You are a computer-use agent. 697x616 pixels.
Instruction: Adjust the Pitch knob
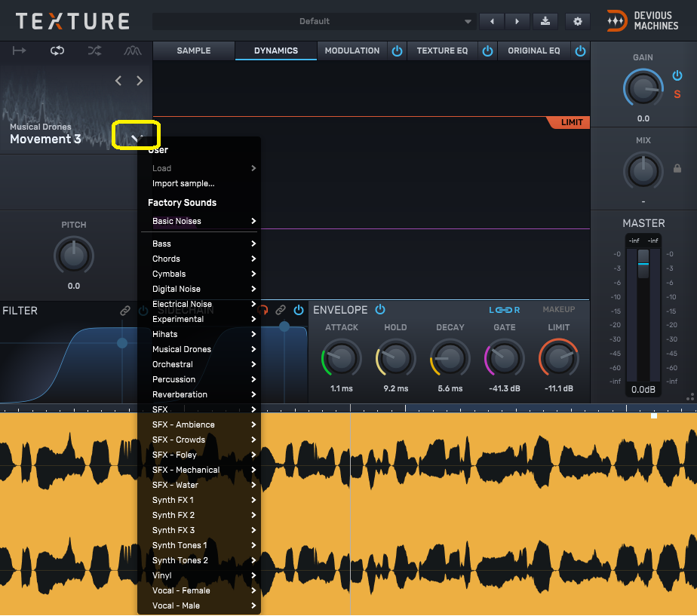[x=74, y=256]
